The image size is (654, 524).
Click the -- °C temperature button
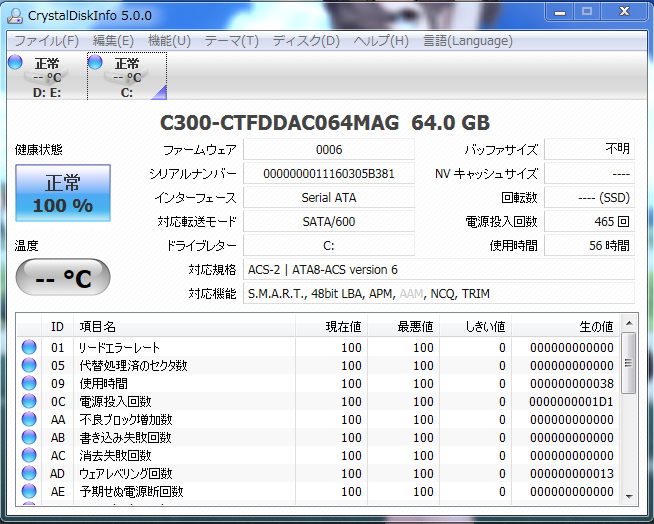(63, 277)
